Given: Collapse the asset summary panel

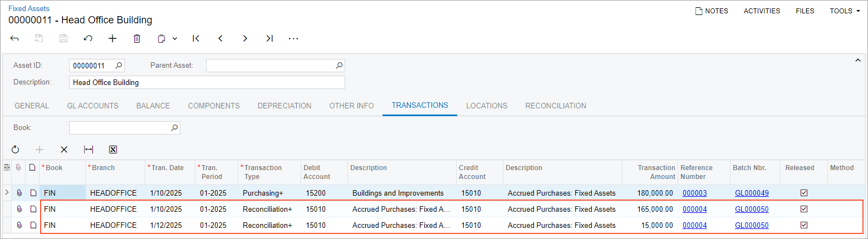Looking at the screenshot, I should pyautogui.click(x=858, y=60).
